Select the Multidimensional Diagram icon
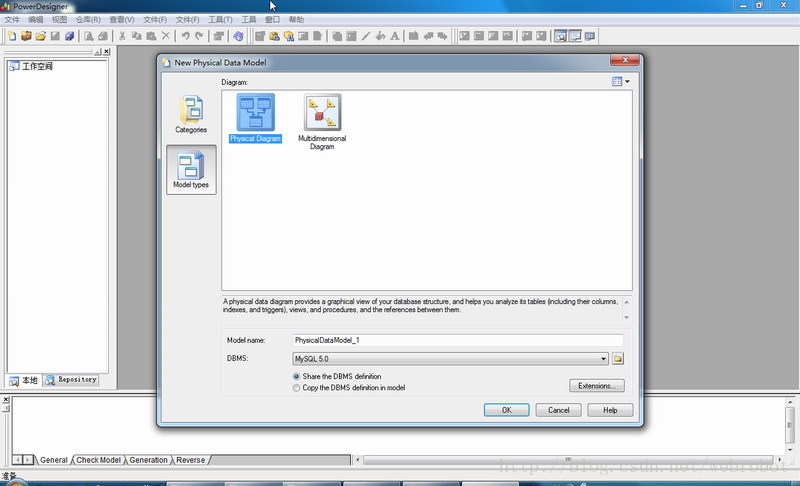The width and height of the screenshot is (800, 486). (322, 122)
